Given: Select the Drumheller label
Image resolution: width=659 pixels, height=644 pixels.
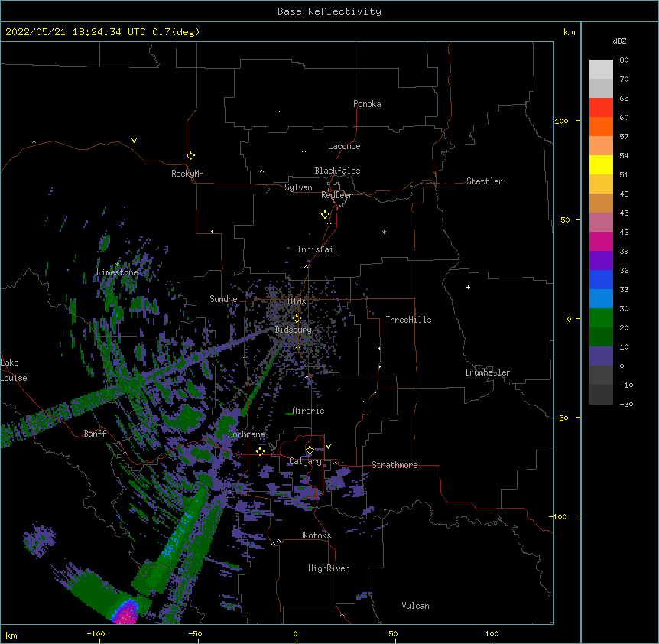Looking at the screenshot, I should click(x=488, y=372).
